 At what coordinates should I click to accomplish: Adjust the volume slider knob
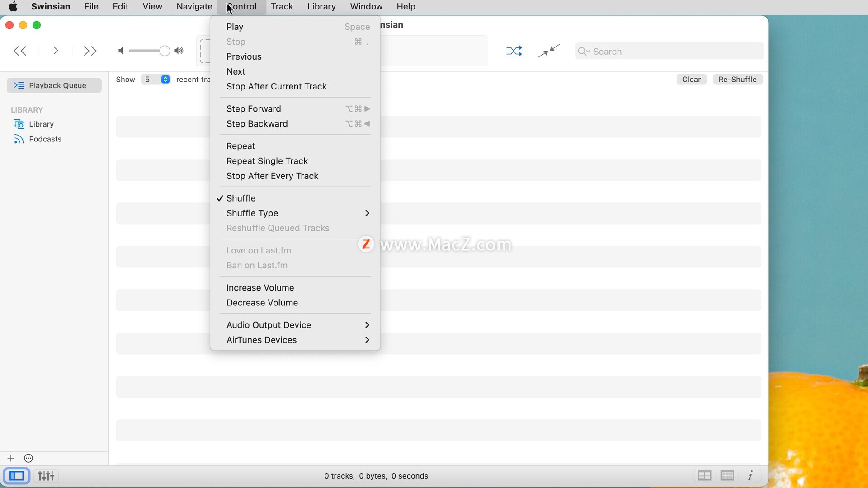click(x=165, y=51)
